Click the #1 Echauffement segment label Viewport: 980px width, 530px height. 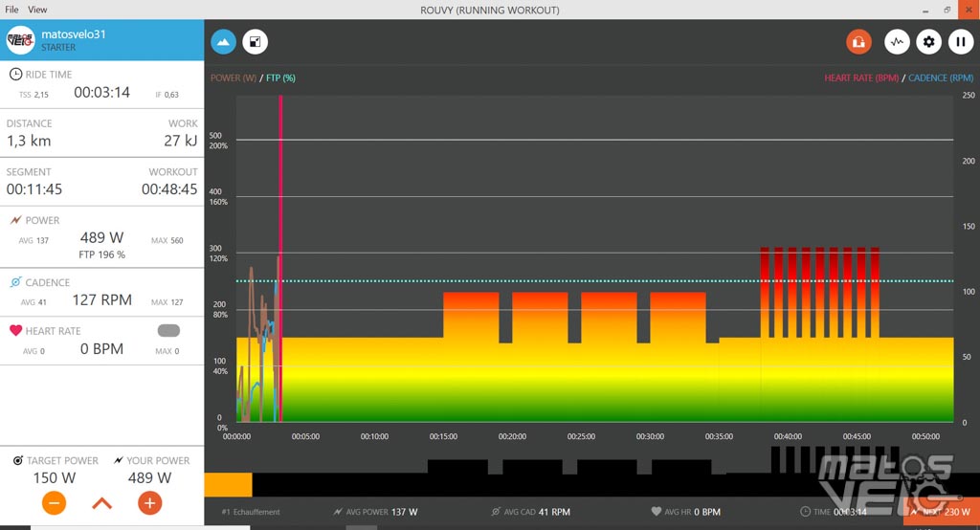point(251,512)
